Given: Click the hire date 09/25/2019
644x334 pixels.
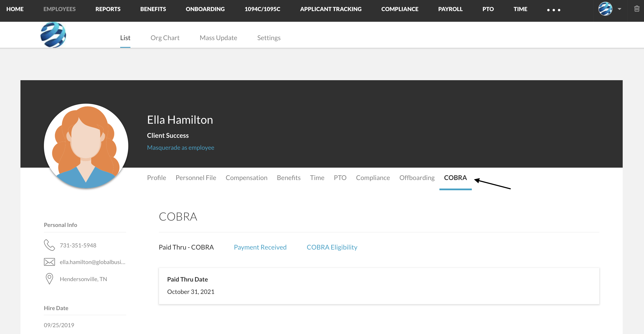Looking at the screenshot, I should pyautogui.click(x=59, y=325).
